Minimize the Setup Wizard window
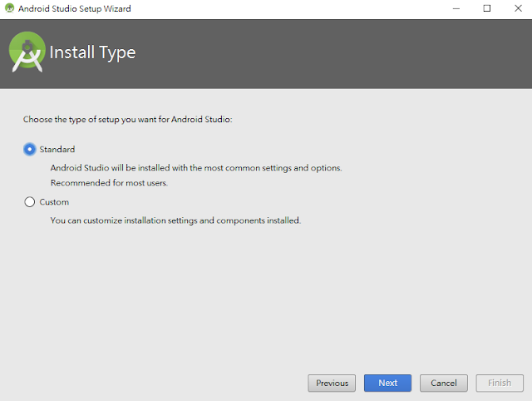Viewport: 532px width, 401px height. point(456,8)
